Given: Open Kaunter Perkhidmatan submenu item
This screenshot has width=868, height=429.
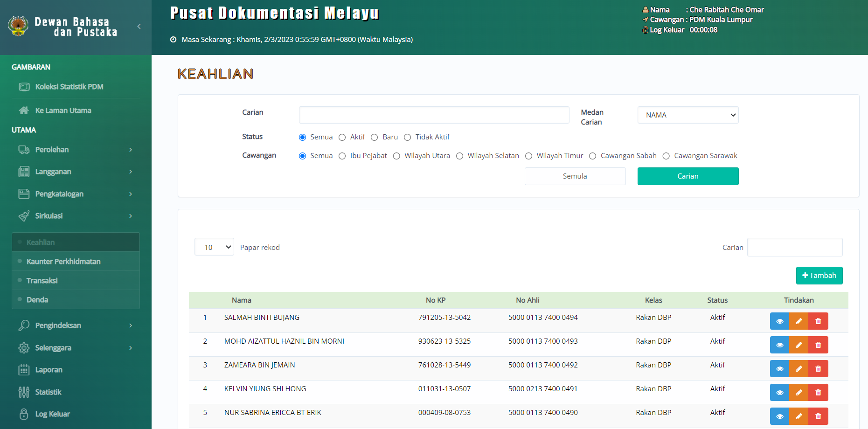Looking at the screenshot, I should coord(63,262).
